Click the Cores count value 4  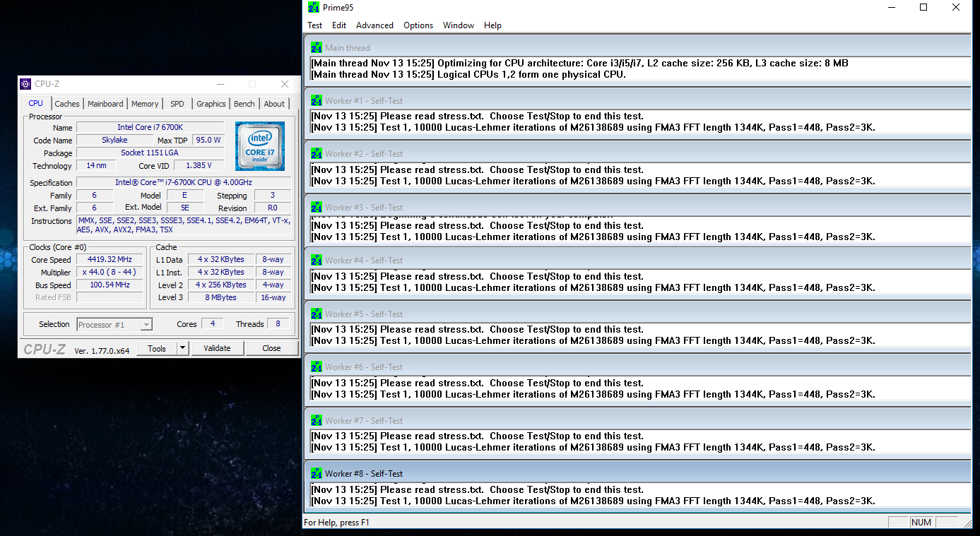point(212,324)
